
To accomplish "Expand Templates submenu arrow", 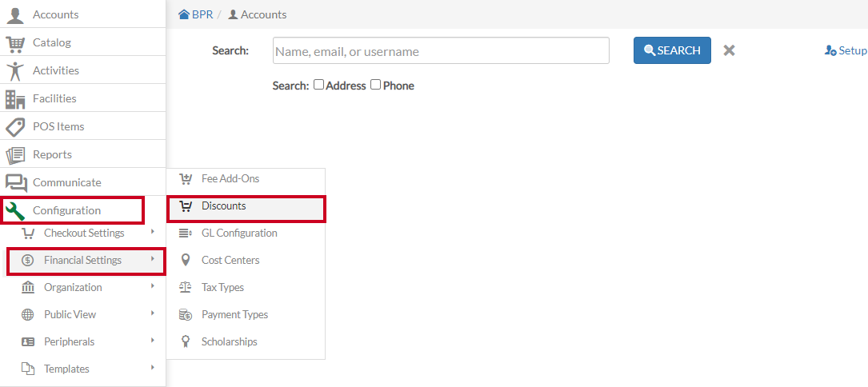I will [152, 367].
